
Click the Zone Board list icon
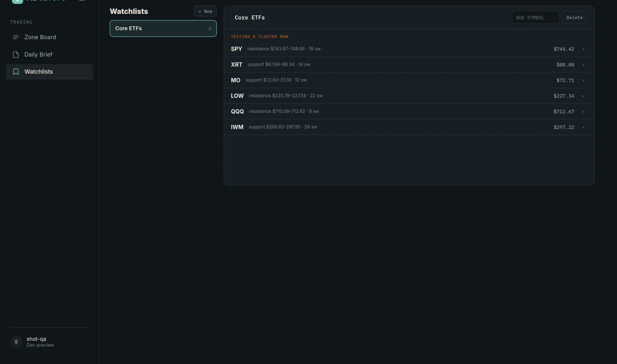pyautogui.click(x=16, y=37)
